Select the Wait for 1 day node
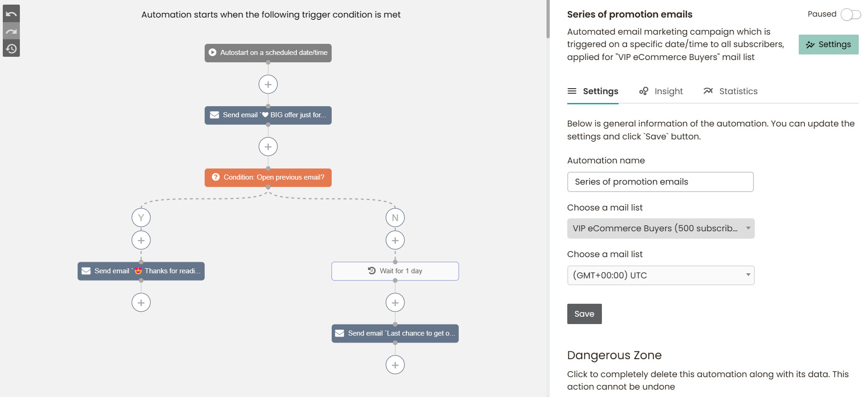The width and height of the screenshot is (868, 397). click(395, 271)
